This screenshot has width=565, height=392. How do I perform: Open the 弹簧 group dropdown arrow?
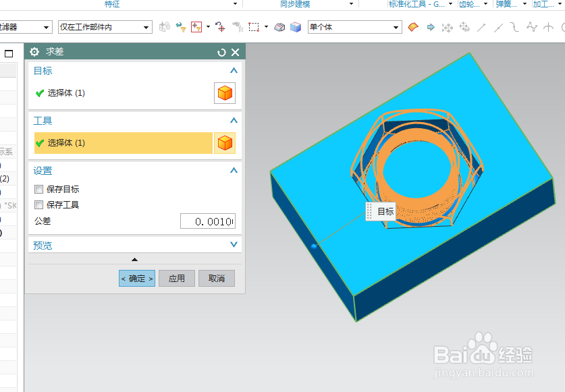pyautogui.click(x=524, y=4)
